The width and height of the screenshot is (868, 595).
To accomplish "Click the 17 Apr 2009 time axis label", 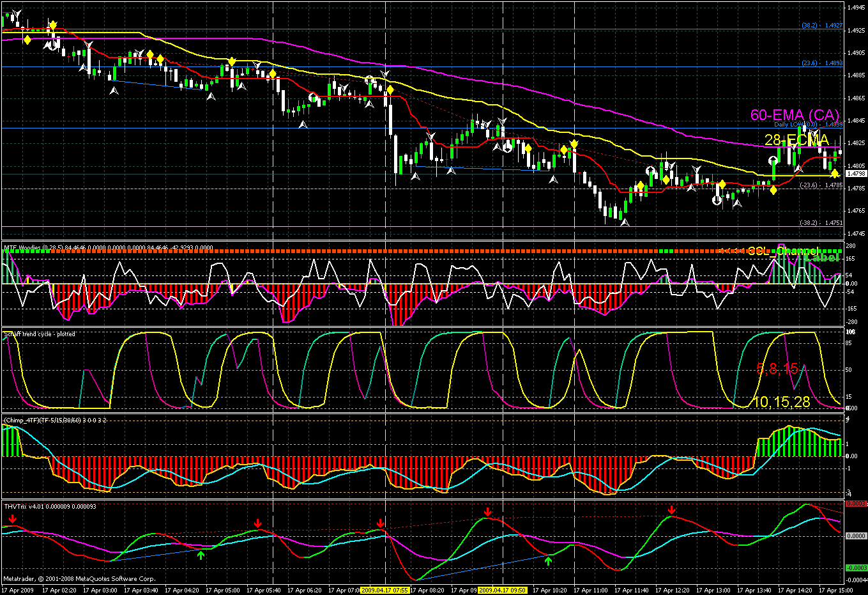I will coord(17,591).
